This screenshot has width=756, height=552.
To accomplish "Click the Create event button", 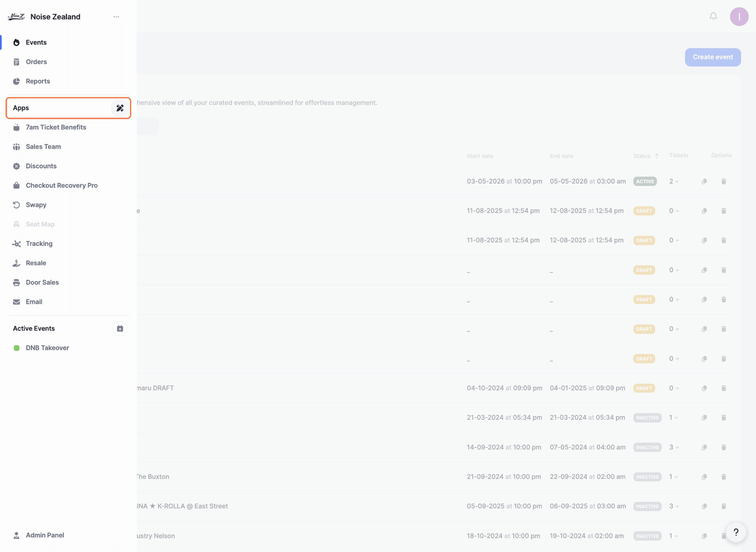I will click(x=712, y=57).
